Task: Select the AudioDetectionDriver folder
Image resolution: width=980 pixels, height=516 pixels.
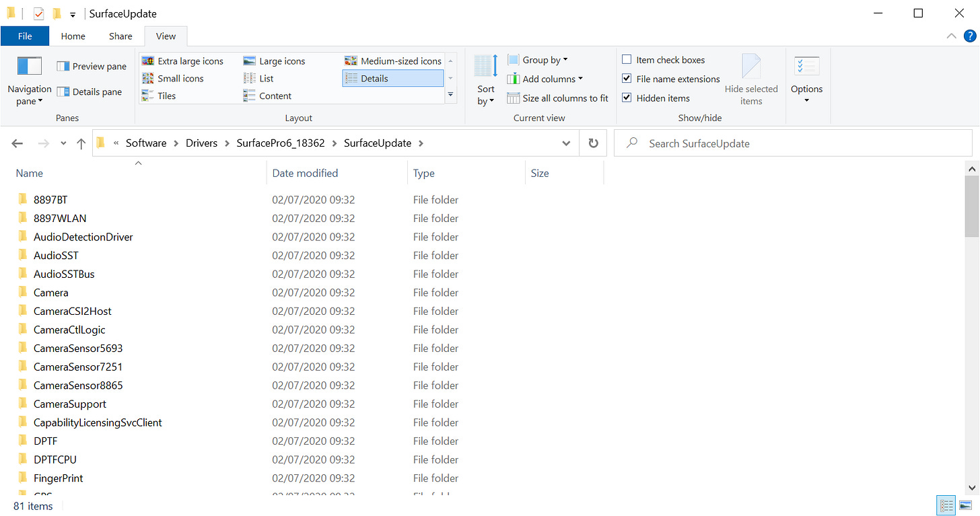Action: click(83, 237)
